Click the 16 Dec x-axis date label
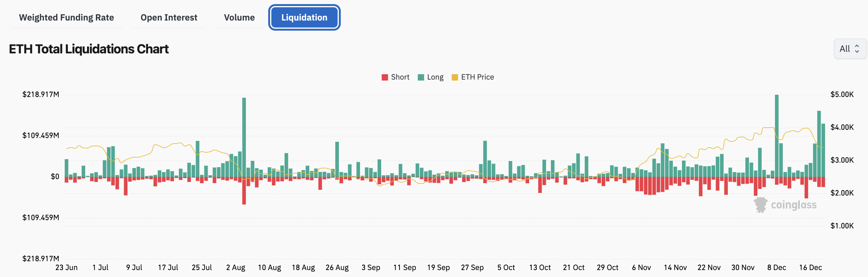 [x=810, y=268]
